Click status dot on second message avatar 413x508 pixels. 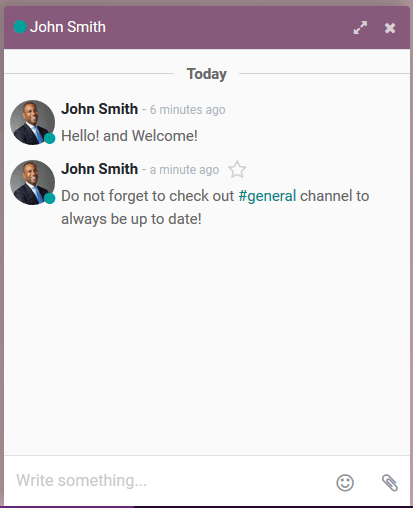tap(50, 198)
